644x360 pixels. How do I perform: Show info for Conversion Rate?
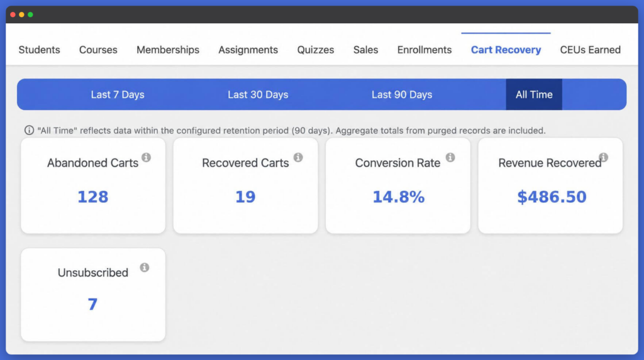tap(450, 157)
